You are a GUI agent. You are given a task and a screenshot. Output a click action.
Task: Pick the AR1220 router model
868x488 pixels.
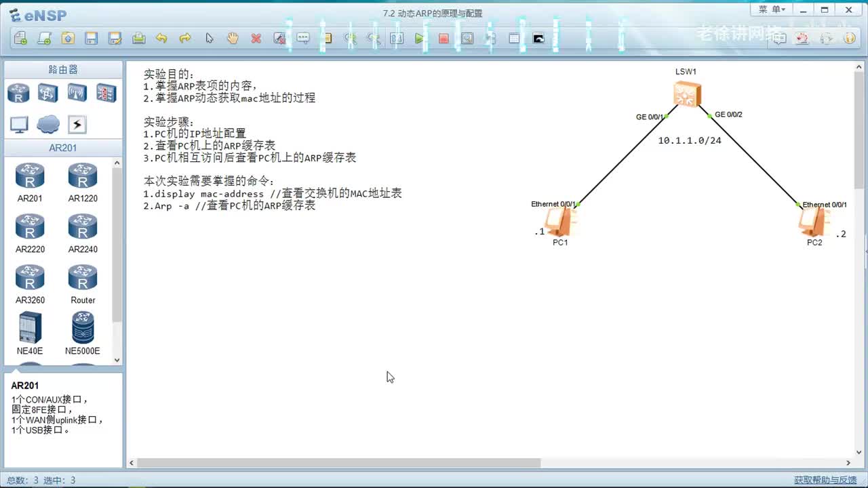point(83,182)
